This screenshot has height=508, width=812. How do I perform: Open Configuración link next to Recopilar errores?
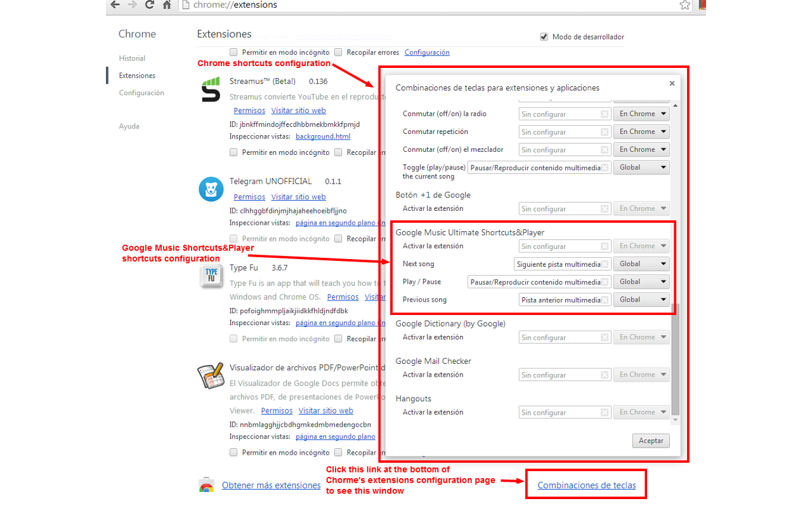pyautogui.click(x=427, y=52)
